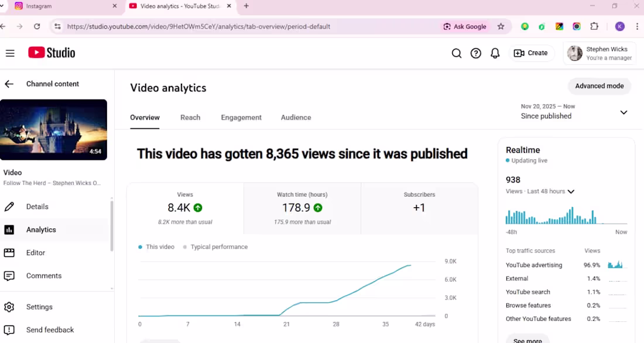
Task: Go back to Channel content arrow
Action: click(x=9, y=84)
